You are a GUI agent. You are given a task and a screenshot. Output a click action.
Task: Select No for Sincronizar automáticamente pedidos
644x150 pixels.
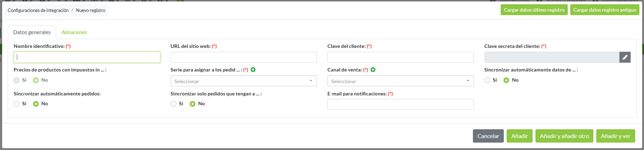tap(36, 104)
